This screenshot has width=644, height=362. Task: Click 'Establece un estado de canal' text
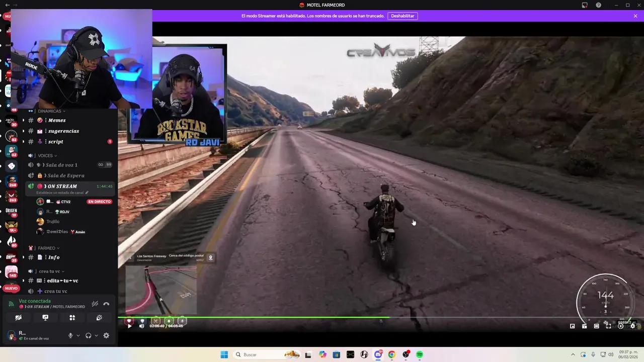click(60, 193)
